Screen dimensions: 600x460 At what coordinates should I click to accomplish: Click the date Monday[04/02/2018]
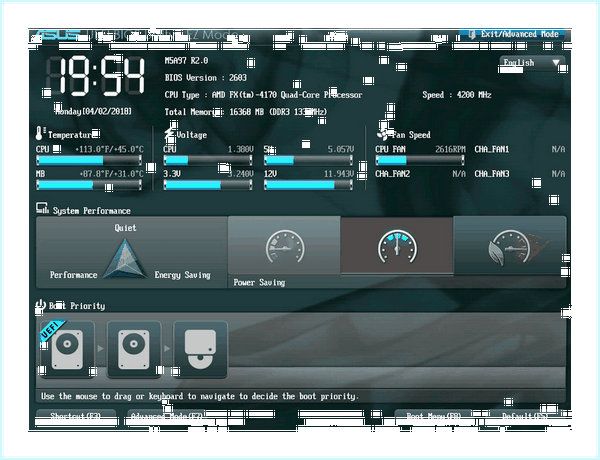click(93, 111)
